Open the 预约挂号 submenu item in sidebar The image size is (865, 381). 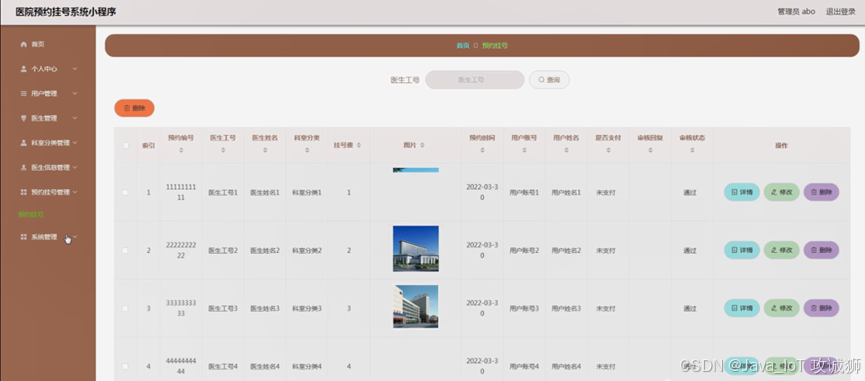(x=31, y=214)
